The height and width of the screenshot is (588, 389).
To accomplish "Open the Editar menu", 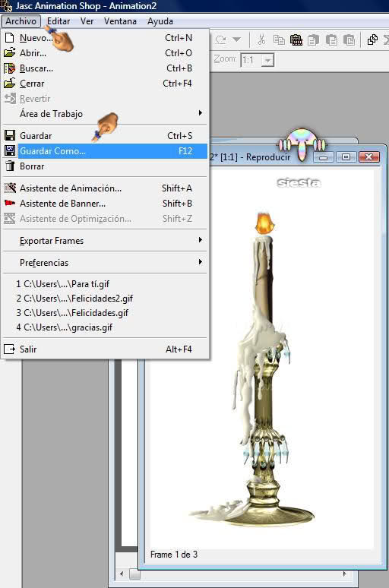I will point(59,21).
